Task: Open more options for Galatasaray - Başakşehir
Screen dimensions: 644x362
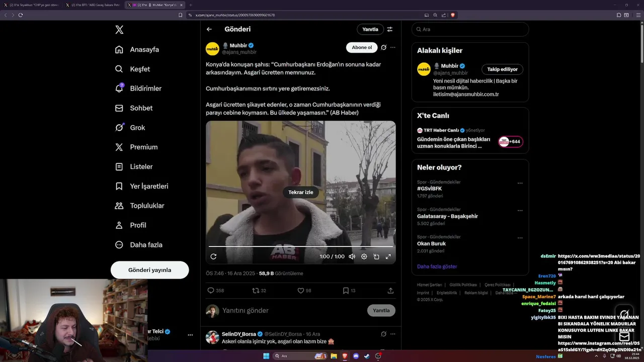Action: pyautogui.click(x=520, y=210)
